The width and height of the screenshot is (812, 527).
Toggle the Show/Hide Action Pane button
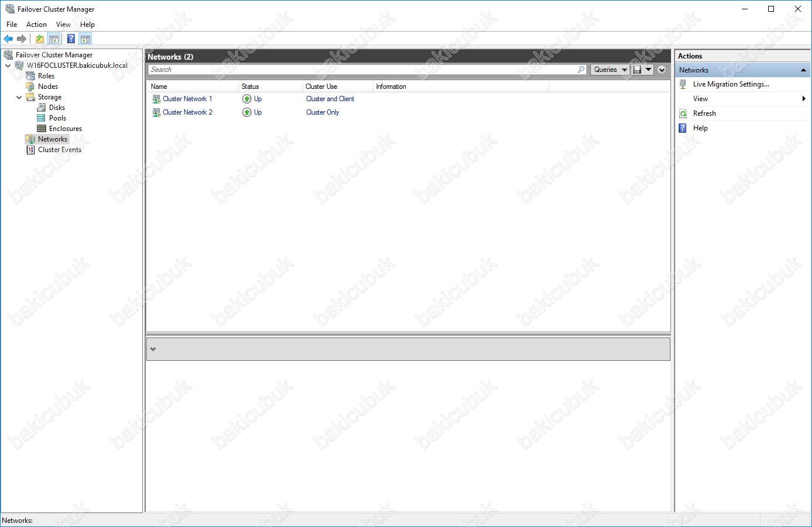click(x=85, y=39)
